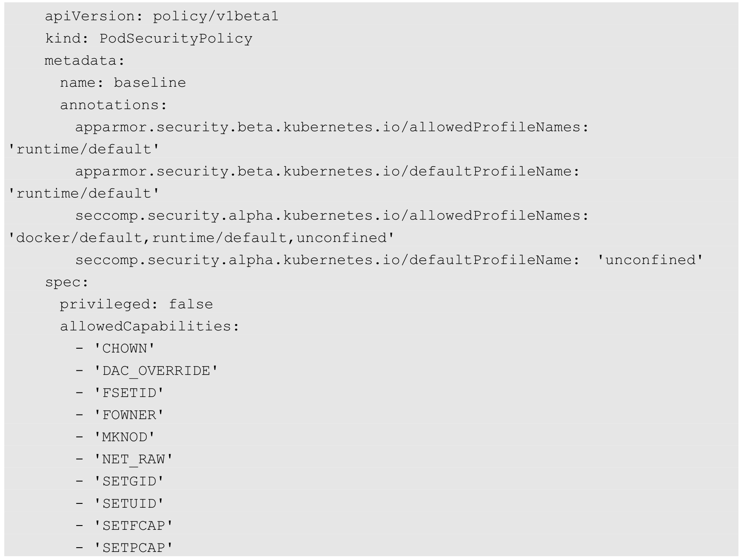
Task: Click the 'MKNOD' capability entry
Action: point(124,437)
